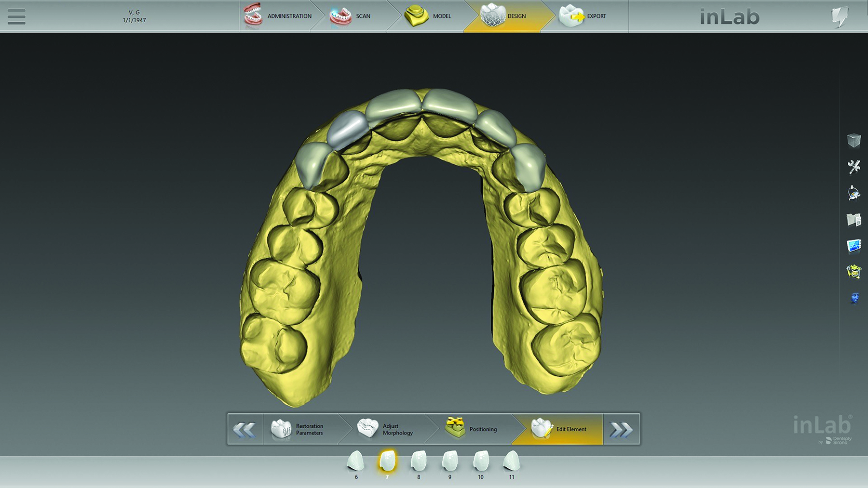Go to the Administration phase
The width and height of the screenshot is (868, 488).
(278, 16)
